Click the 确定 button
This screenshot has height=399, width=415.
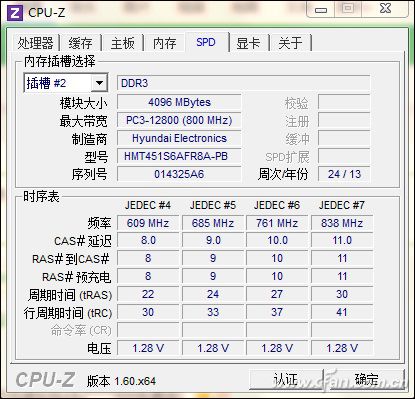click(366, 379)
